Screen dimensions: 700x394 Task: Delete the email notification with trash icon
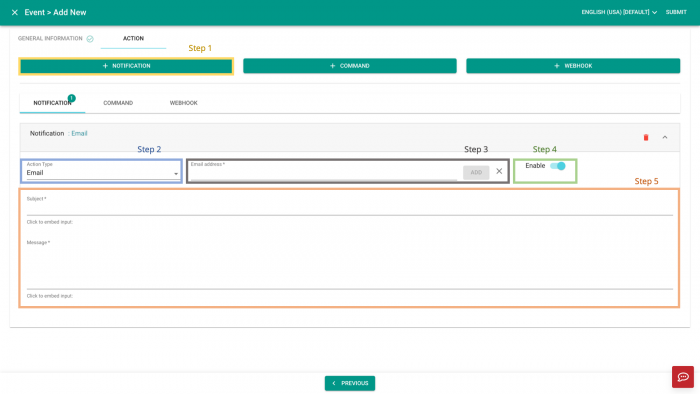646,137
